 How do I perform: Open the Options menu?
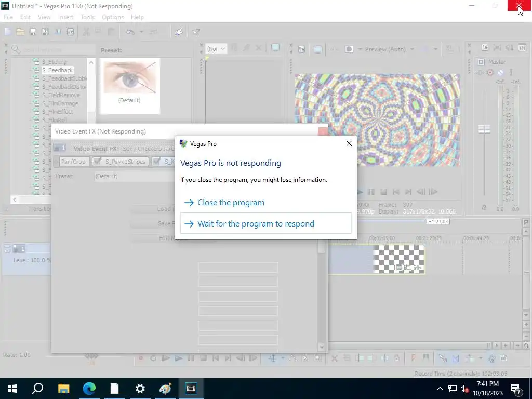coord(113,17)
